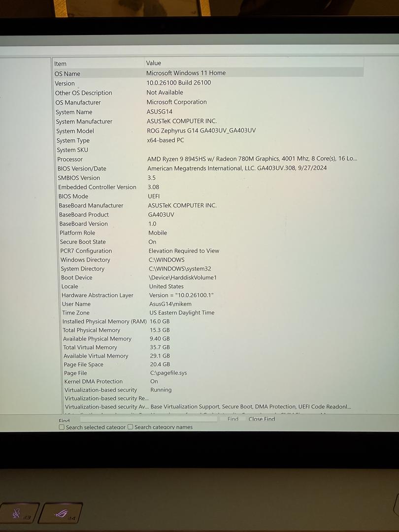399x532 pixels.
Task: Click 'US Eastern Daylight Time' value
Action: pyautogui.click(x=182, y=312)
